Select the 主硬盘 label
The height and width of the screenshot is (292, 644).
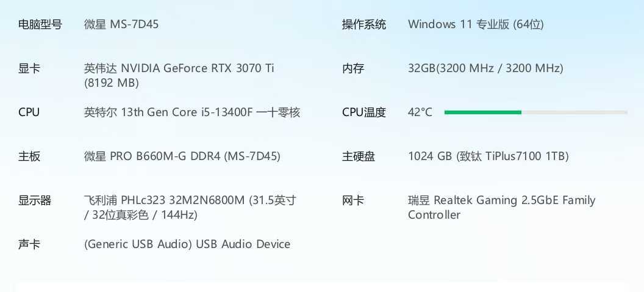[x=359, y=156]
